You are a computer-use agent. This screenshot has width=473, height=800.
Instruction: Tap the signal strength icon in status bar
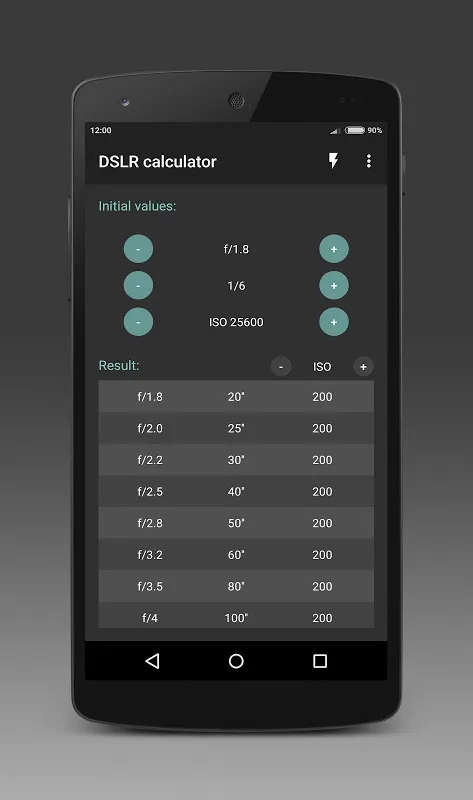335,131
